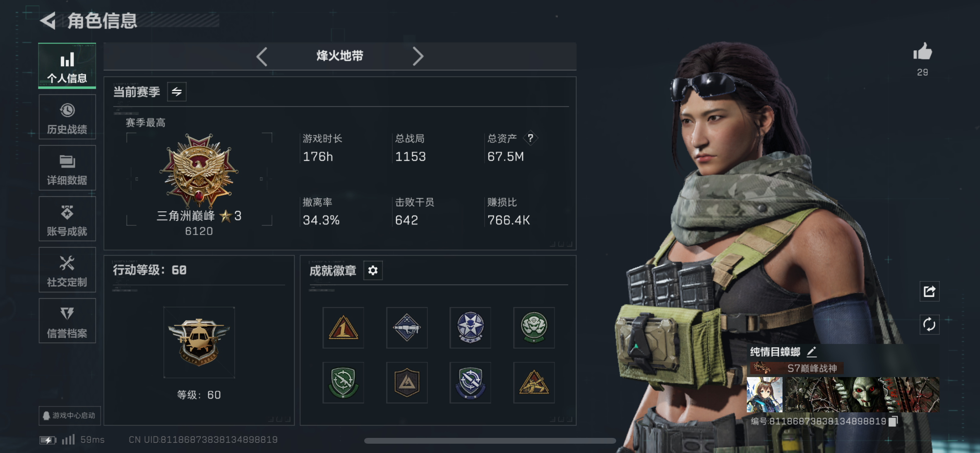This screenshot has height=453, width=980.
Task: Give a thumbs-up like to this profile
Action: click(x=922, y=51)
